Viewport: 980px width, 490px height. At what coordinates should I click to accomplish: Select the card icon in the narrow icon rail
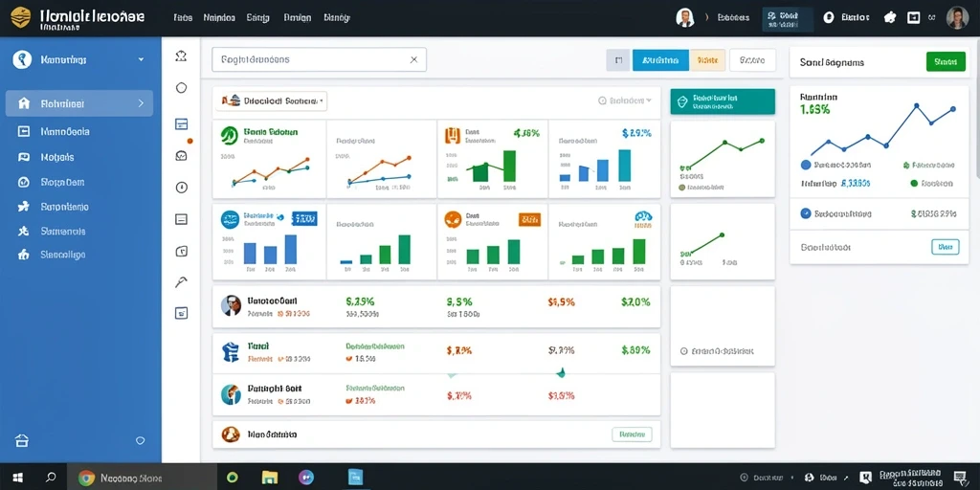pos(181,123)
